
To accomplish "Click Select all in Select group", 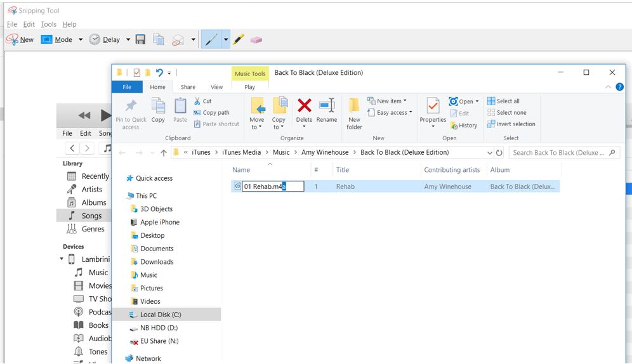I will (503, 101).
